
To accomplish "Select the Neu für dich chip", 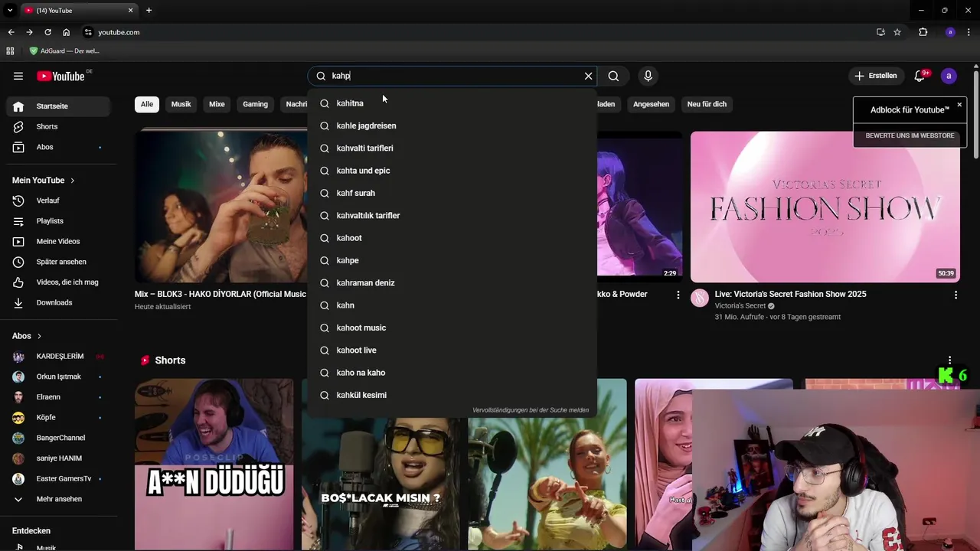I will click(x=707, y=104).
